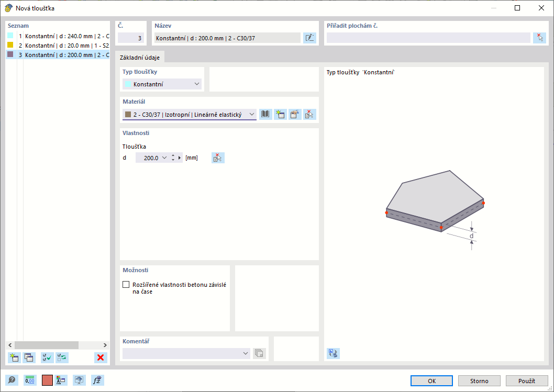The height and width of the screenshot is (392, 554).
Task: Click the list horizontal scrollbar thumb
Action: 46,345
